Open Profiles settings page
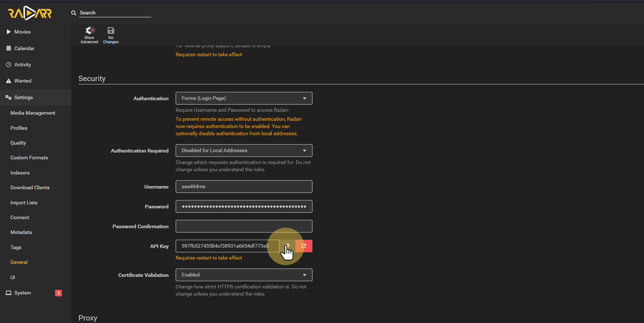The height and width of the screenshot is (323, 644). pos(19,128)
